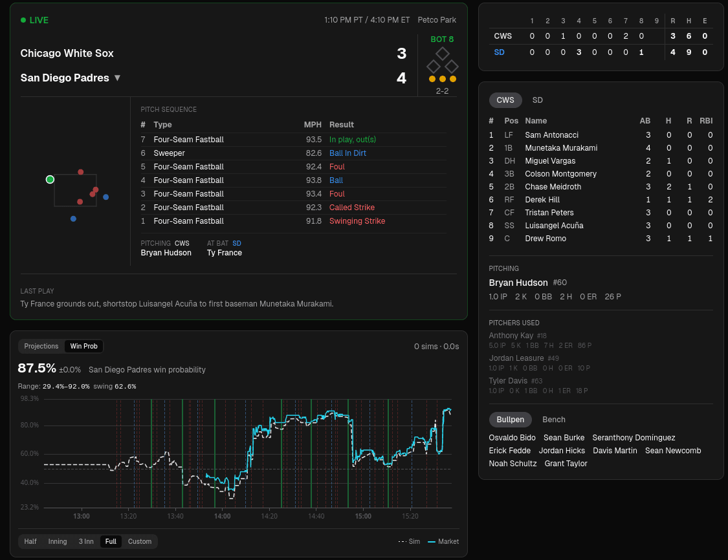Click the base runners diamond indicator
This screenshot has height=560, width=728.
coord(442,61)
